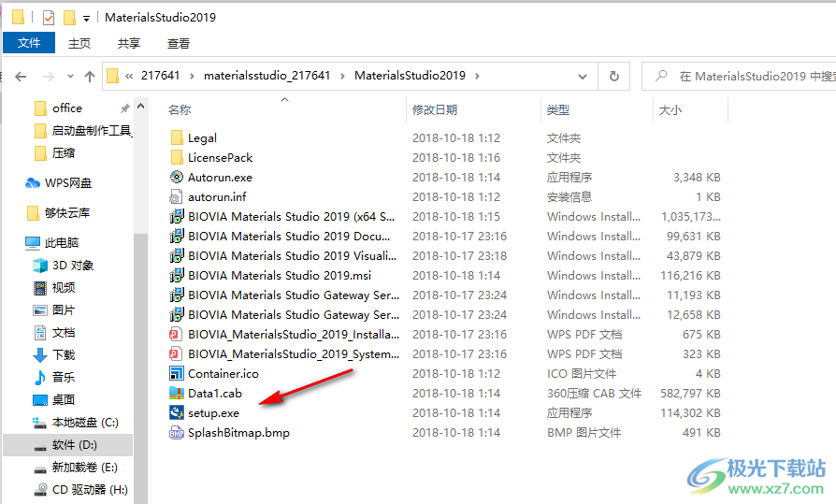
Task: Switch to the 主页 ribbon tab
Action: 79,43
